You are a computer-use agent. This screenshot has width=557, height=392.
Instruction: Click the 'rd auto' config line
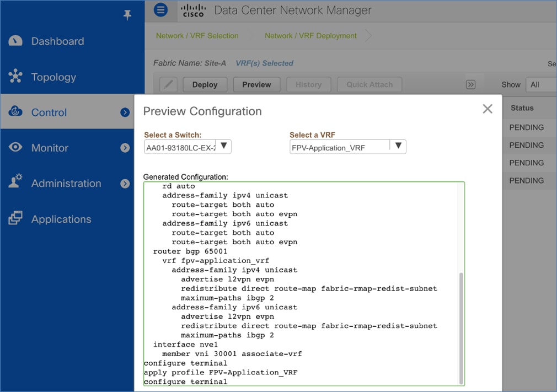click(179, 186)
